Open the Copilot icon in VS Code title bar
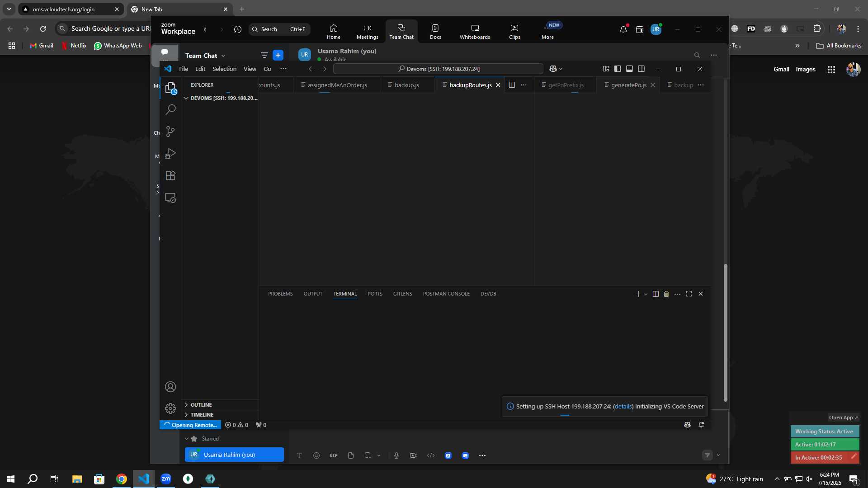The image size is (868, 488). click(x=553, y=69)
